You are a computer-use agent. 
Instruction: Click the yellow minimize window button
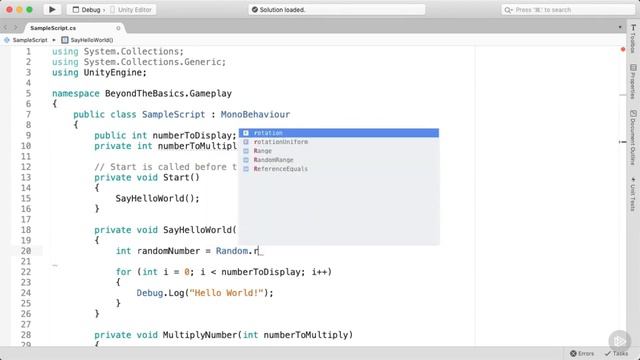click(x=19, y=9)
